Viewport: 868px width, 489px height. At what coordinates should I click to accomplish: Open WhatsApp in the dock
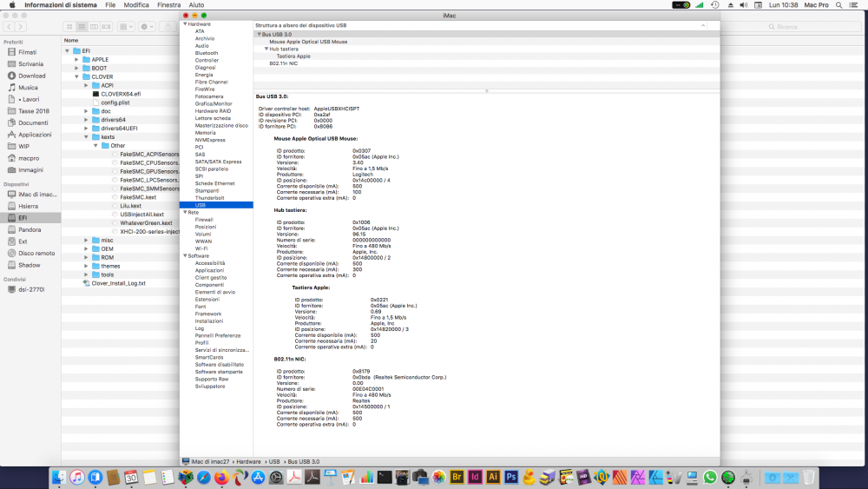[710, 478]
